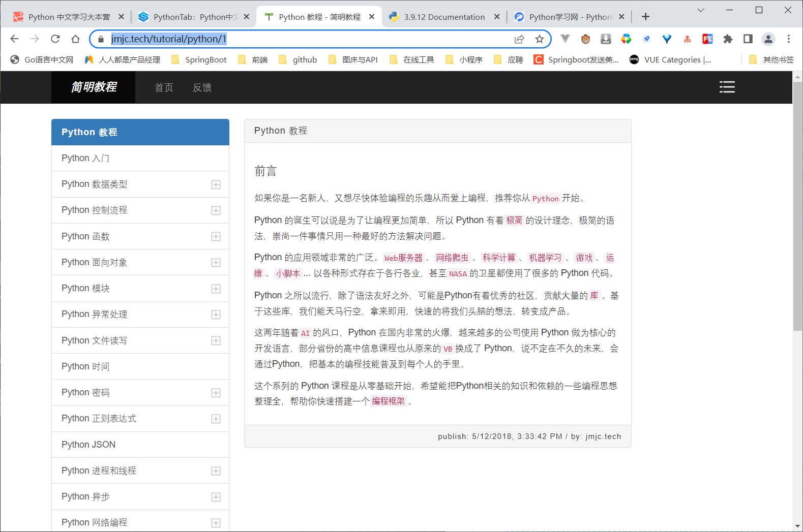The image size is (803, 532).
Task: Expand the Python 模块 section
Action: point(216,289)
